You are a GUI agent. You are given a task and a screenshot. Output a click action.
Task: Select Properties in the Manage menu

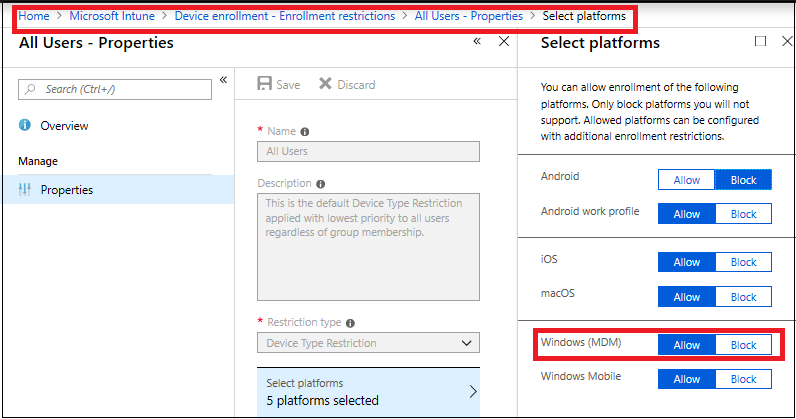pos(67,190)
